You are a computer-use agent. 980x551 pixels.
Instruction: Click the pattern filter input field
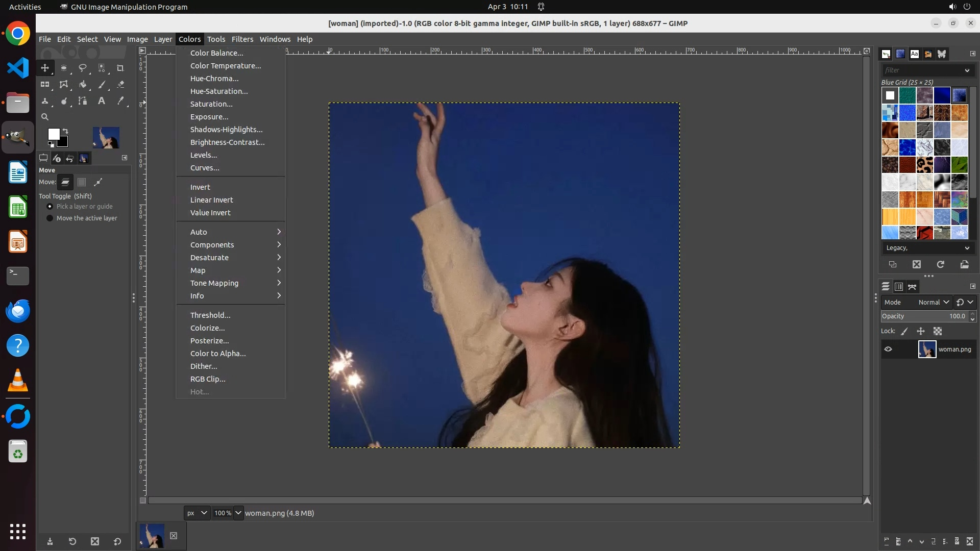click(921, 70)
